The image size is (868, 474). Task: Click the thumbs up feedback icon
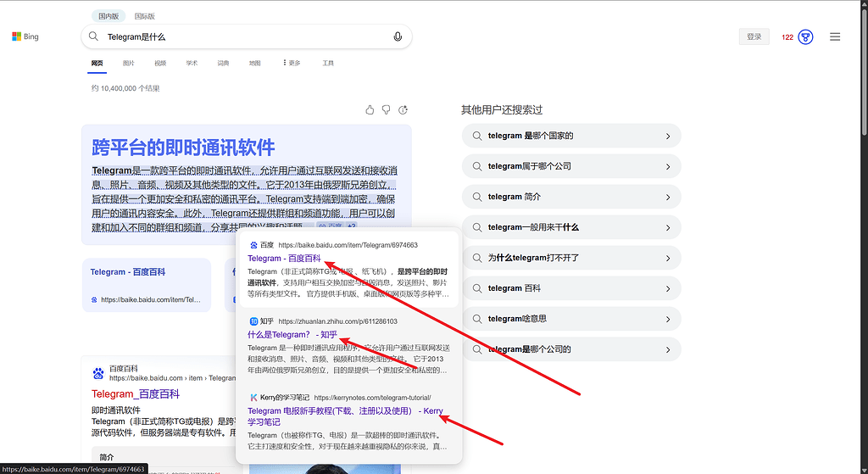(370, 109)
